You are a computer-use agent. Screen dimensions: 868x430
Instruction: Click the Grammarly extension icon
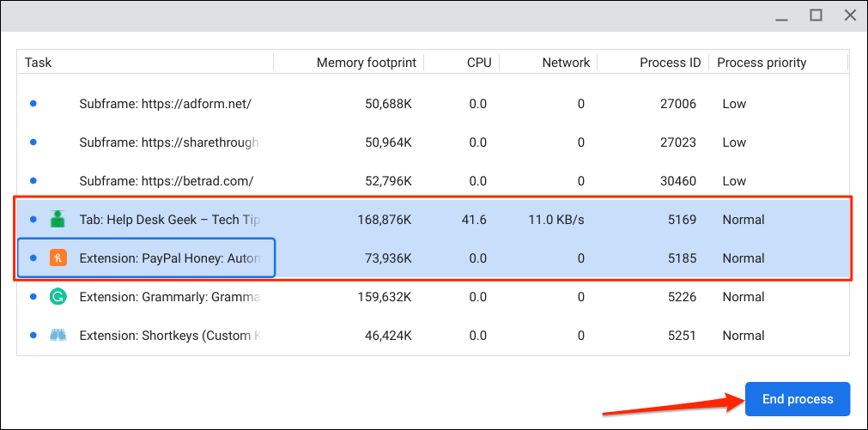click(58, 297)
